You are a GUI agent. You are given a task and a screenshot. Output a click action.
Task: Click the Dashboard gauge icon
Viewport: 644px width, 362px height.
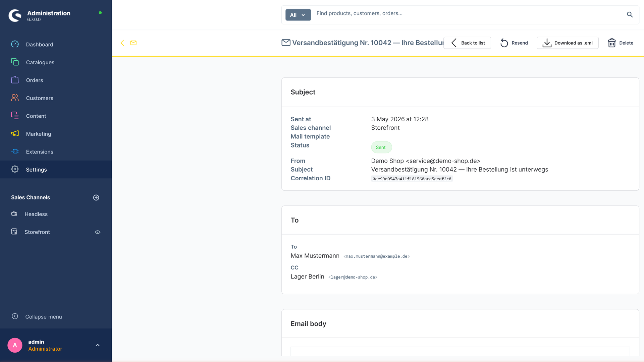[15, 44]
